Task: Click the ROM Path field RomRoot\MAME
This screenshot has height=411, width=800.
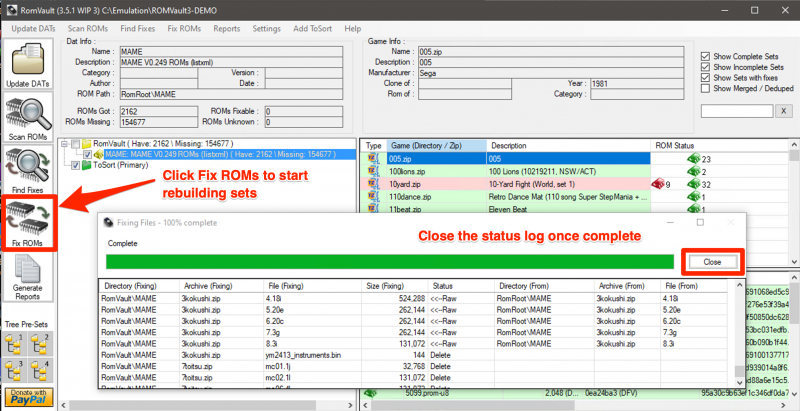Action: 231,94
